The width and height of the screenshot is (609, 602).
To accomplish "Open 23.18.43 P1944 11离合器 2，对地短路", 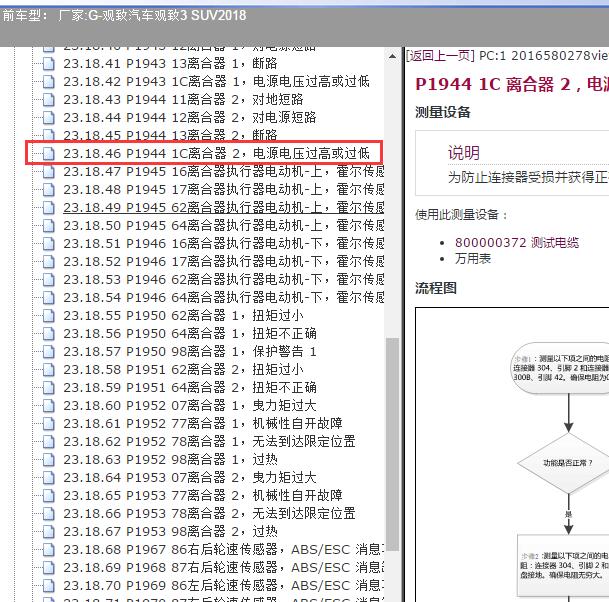I will pos(183,99).
